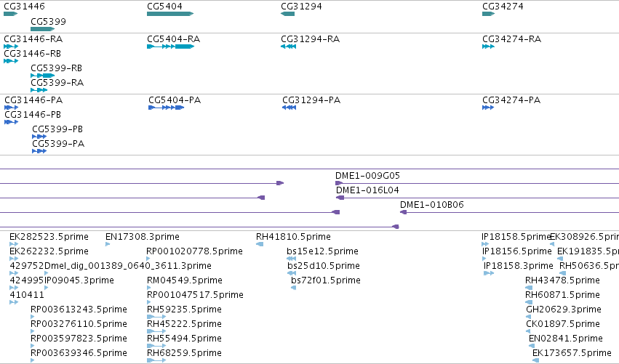The image size is (619, 364).
Task: Click the CG34274 gene arrow glyph
Action: click(x=488, y=14)
